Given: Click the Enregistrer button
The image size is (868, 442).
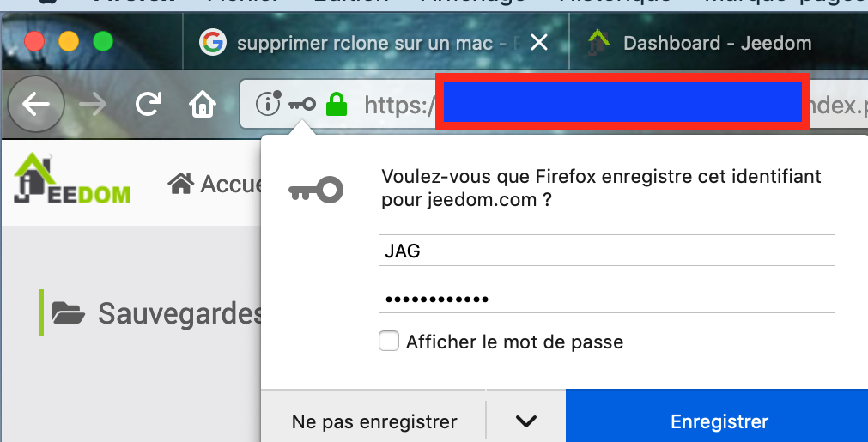Looking at the screenshot, I should coord(719,421).
